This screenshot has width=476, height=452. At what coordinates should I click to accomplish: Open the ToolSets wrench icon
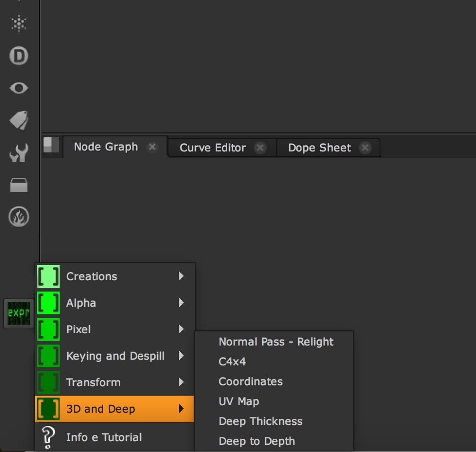19,153
